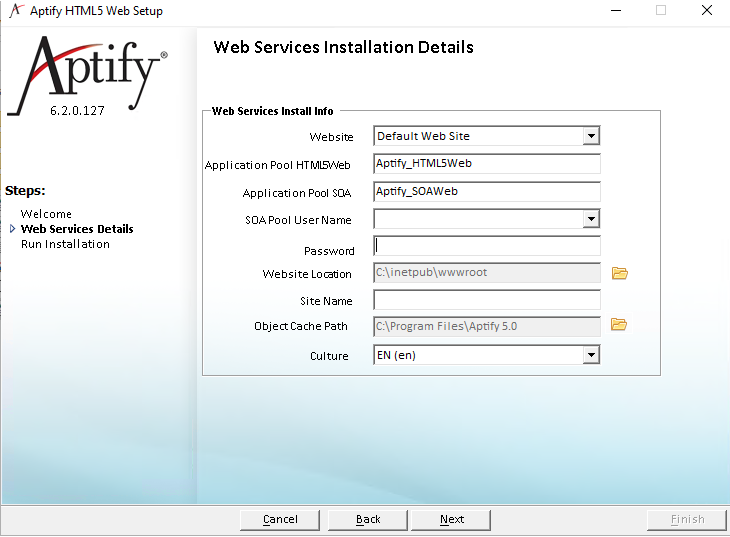The image size is (730, 537).
Task: Click the Web Services Installation Details heading
Action: (344, 48)
